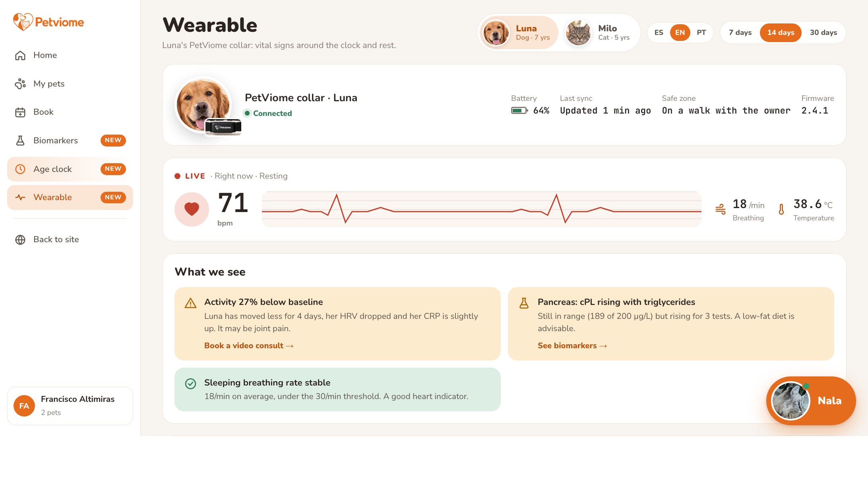Click the Petviome heart logo icon

point(23,22)
